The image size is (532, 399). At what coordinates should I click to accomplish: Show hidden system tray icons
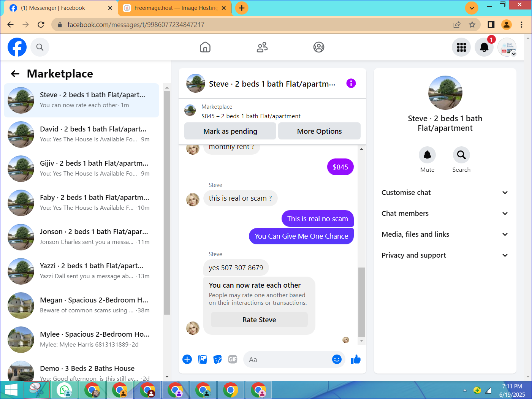[x=465, y=390]
